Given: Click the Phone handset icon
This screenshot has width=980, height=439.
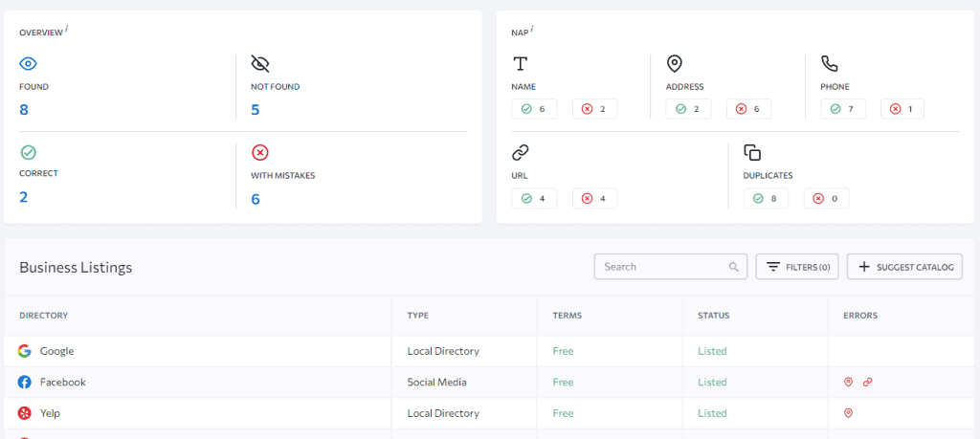Looking at the screenshot, I should (830, 64).
